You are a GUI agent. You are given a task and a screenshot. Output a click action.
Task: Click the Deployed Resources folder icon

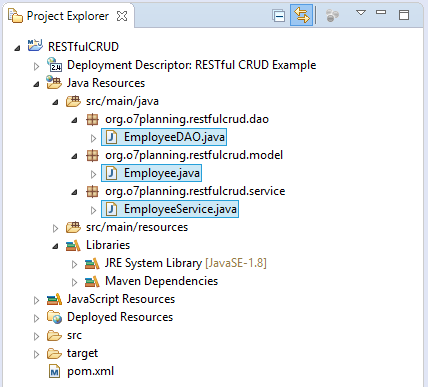click(54, 317)
